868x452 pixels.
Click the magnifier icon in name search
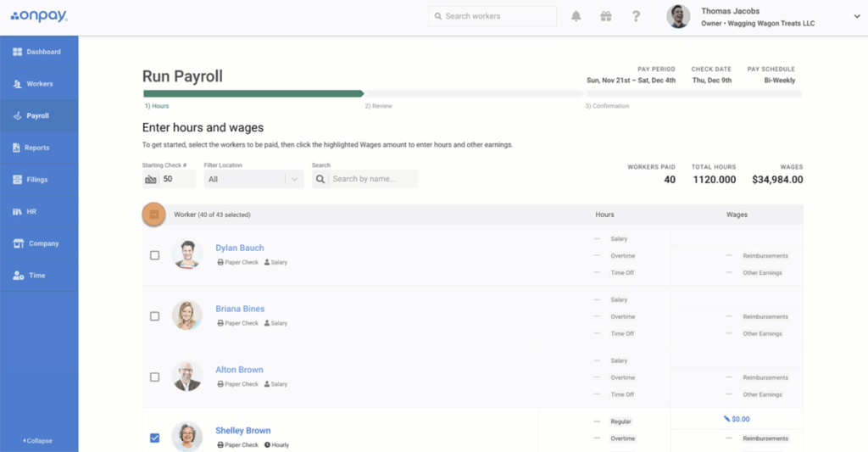[x=320, y=179]
